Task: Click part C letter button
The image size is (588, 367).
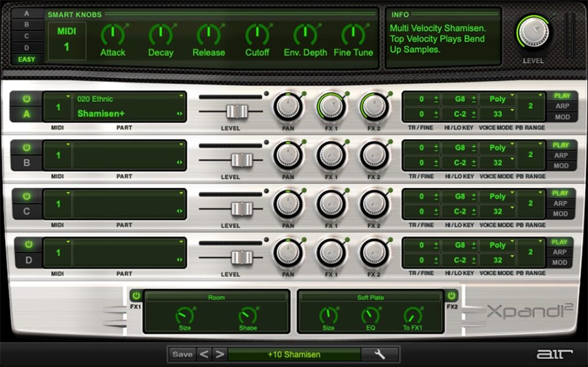Action: click(26, 211)
